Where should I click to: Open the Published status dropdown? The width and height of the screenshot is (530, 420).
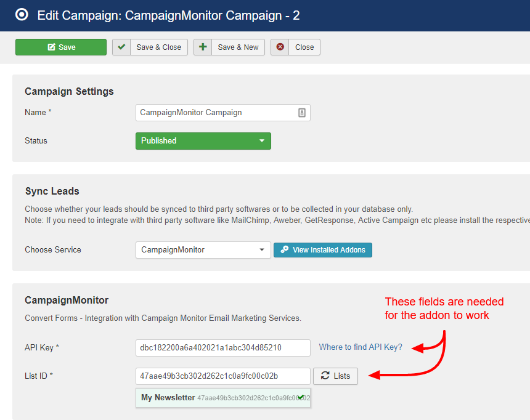click(x=203, y=141)
